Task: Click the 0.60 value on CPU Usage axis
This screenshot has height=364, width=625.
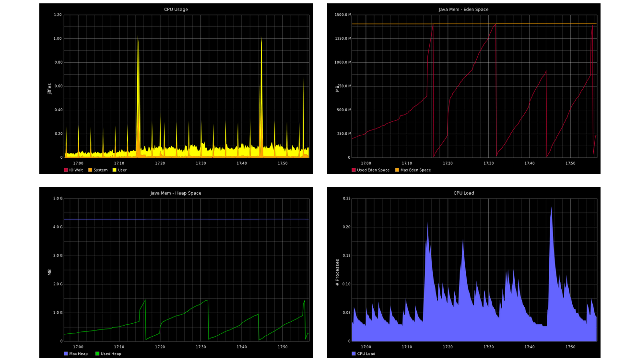Action: [58, 86]
